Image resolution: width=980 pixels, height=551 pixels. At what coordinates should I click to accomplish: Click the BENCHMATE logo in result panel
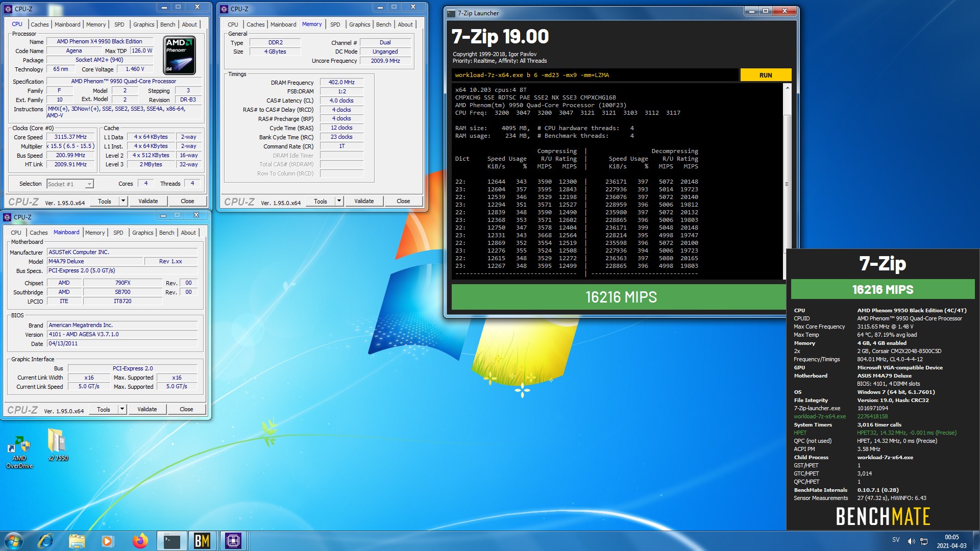pos(883,516)
